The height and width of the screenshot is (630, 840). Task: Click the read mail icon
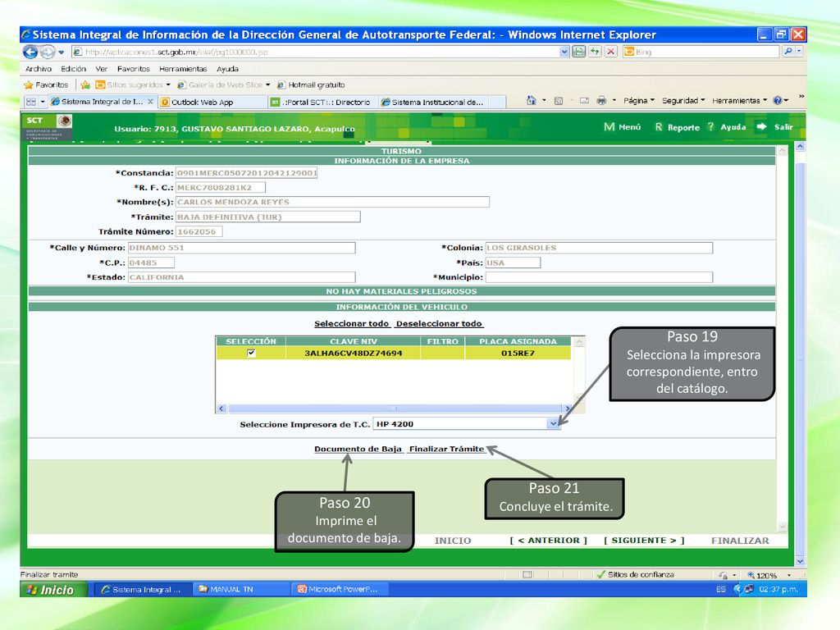pos(584,101)
